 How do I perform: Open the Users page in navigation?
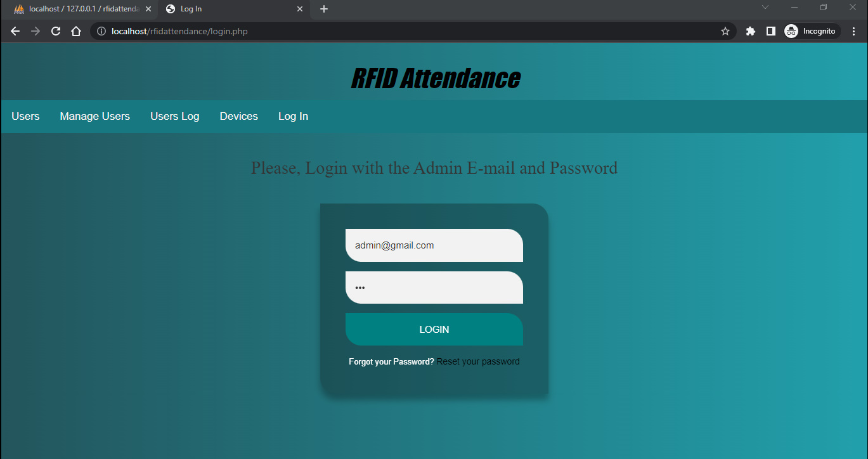click(x=25, y=117)
